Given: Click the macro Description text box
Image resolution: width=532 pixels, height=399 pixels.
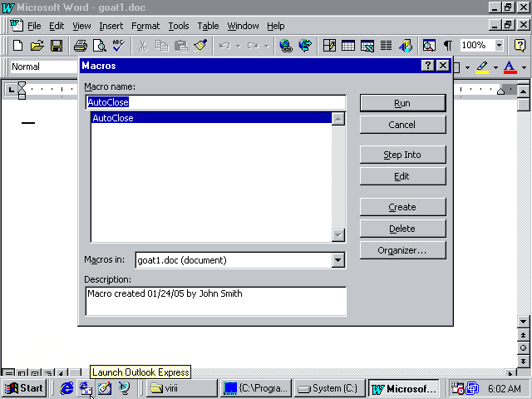Looking at the screenshot, I should point(216,301).
